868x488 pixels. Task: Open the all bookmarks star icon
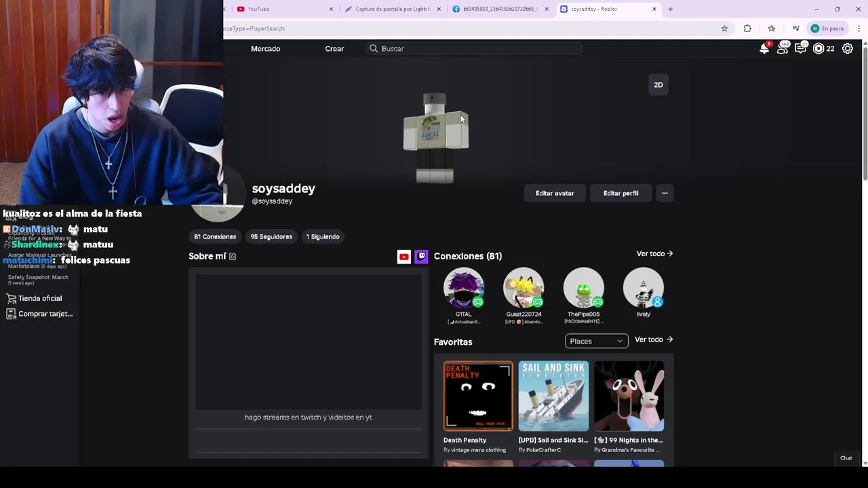(x=772, y=28)
